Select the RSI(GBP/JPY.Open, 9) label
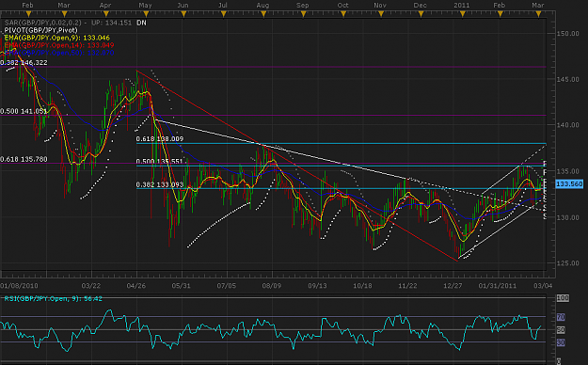 [53, 299]
